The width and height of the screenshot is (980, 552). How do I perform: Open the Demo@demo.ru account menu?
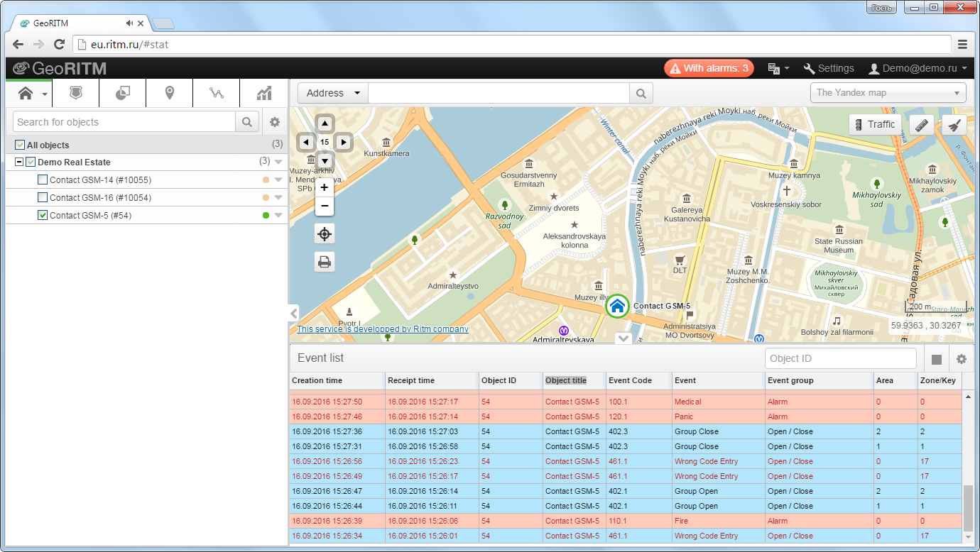point(918,68)
